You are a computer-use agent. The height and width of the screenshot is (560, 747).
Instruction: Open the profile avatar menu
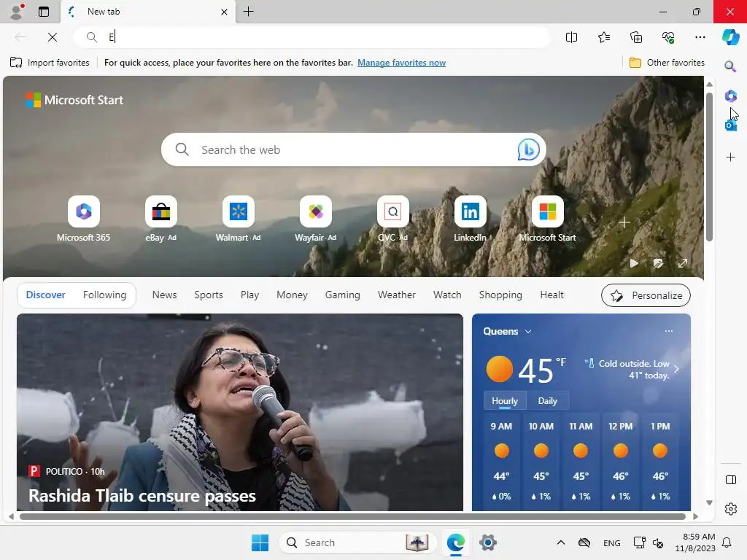tap(17, 12)
